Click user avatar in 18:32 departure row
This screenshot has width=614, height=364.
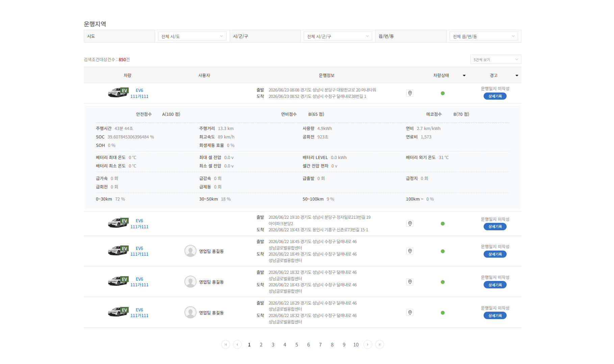click(190, 282)
